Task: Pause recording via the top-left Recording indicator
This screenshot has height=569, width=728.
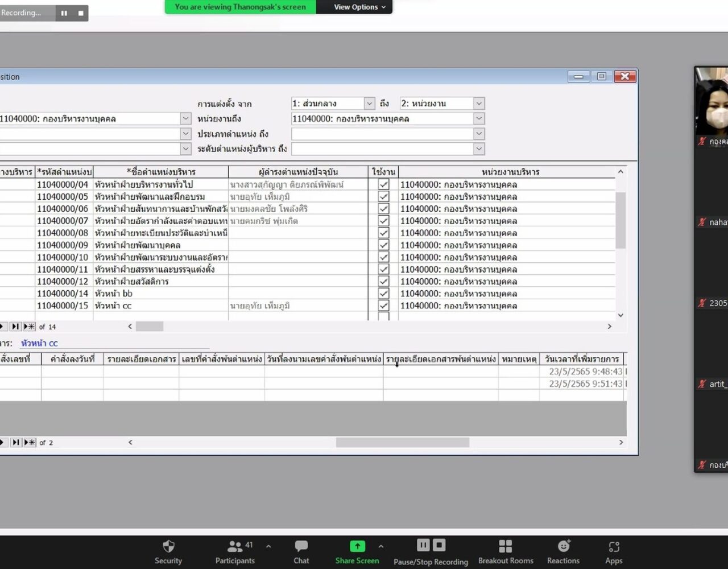Action: [64, 13]
